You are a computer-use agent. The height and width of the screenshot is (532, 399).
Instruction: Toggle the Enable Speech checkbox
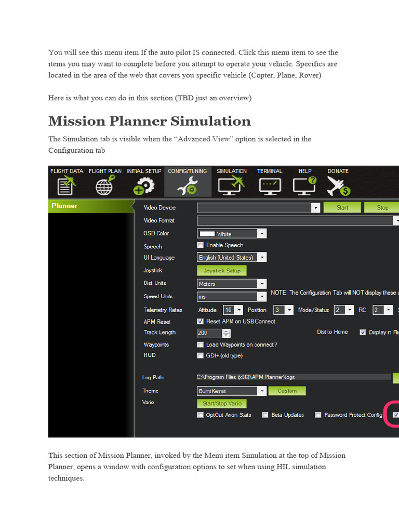[x=201, y=245]
